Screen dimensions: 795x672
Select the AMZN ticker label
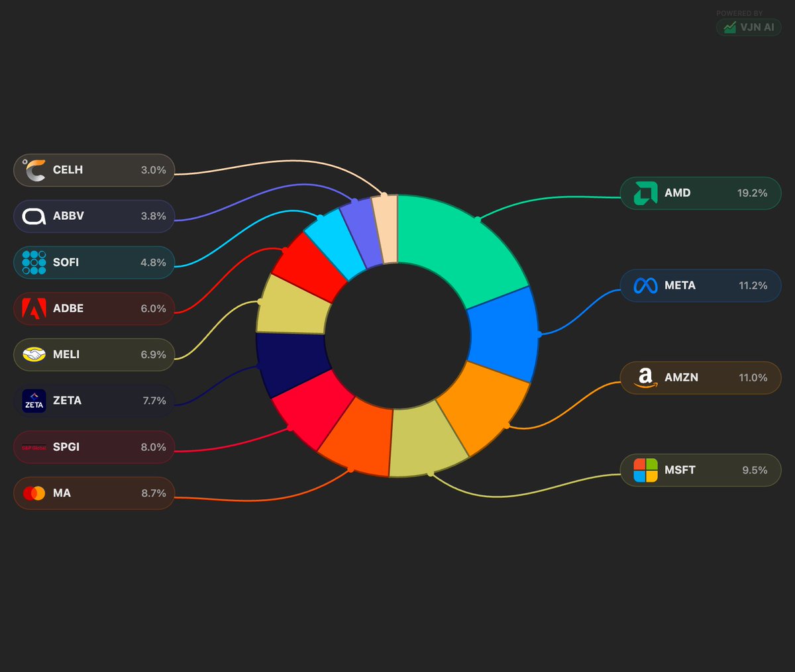click(682, 378)
